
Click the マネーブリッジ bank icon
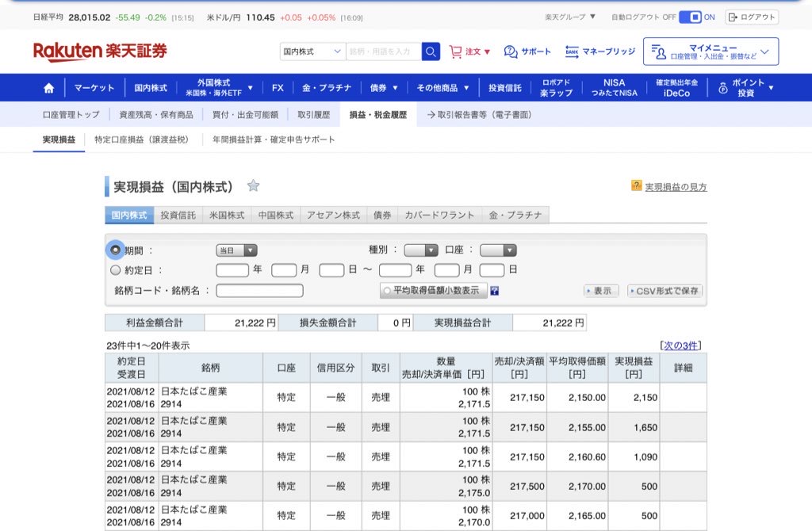pyautogui.click(x=572, y=52)
